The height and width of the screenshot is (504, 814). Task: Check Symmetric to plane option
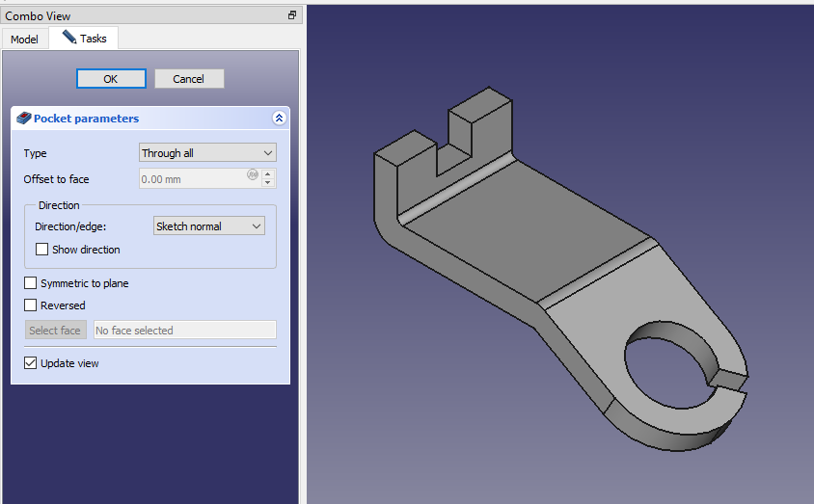31,284
